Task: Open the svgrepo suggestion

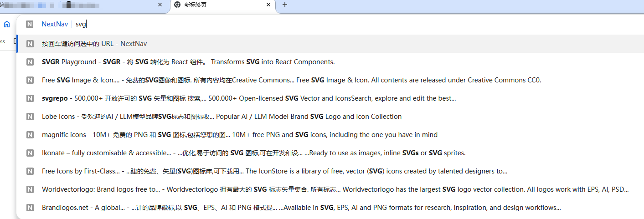Action: pyautogui.click(x=330, y=98)
